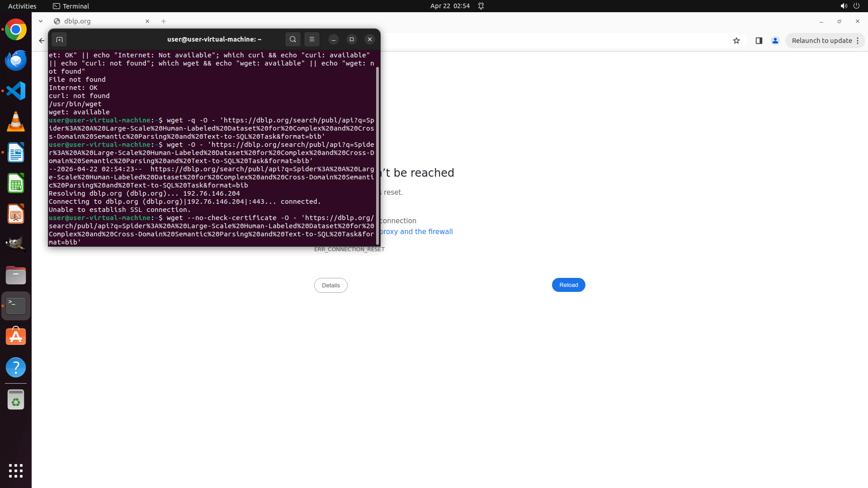The width and height of the screenshot is (868, 488).
Task: Open search in the terminal header
Action: coord(292,39)
